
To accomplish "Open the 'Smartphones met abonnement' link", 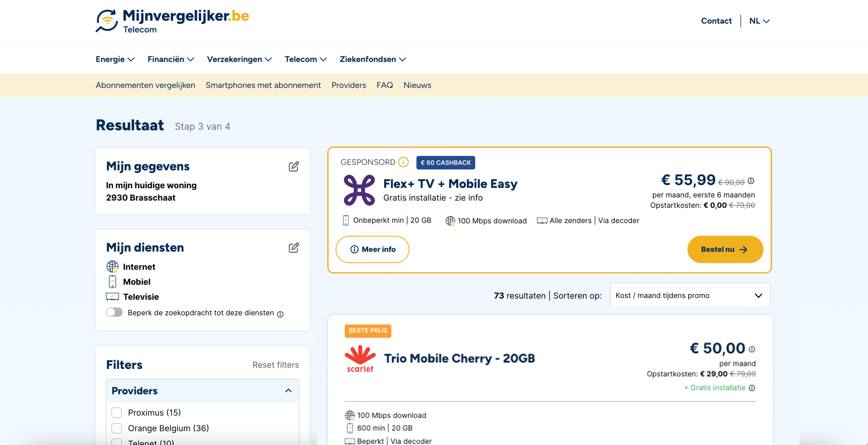I will (x=263, y=85).
